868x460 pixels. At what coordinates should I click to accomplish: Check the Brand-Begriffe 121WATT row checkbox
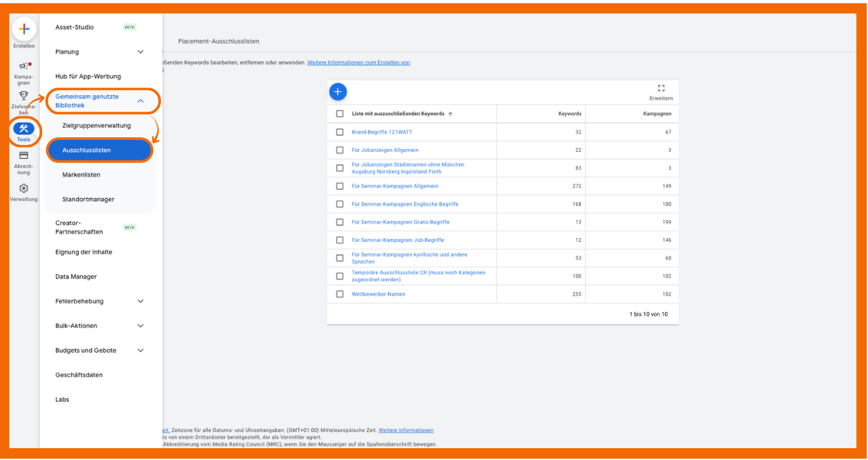[340, 132]
